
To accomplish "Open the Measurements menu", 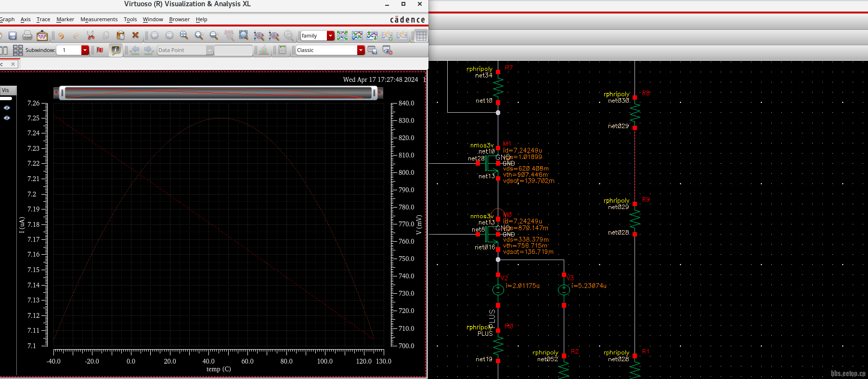I will 99,19.
